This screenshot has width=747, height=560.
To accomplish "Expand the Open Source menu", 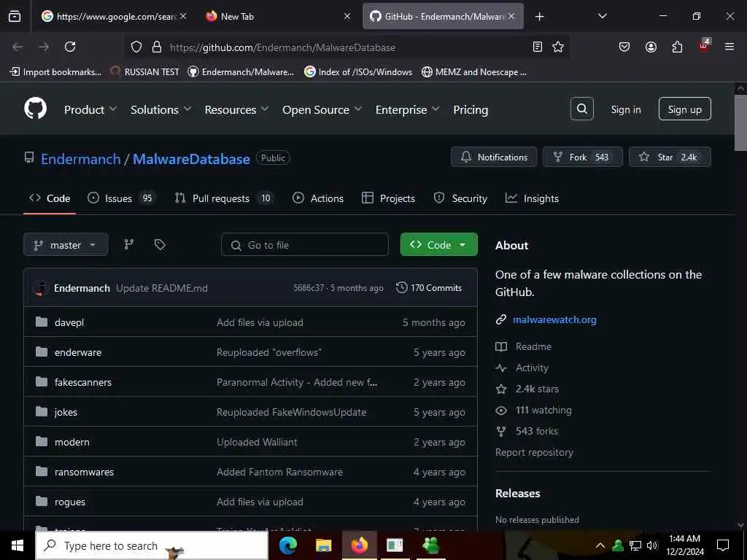I will click(x=322, y=109).
